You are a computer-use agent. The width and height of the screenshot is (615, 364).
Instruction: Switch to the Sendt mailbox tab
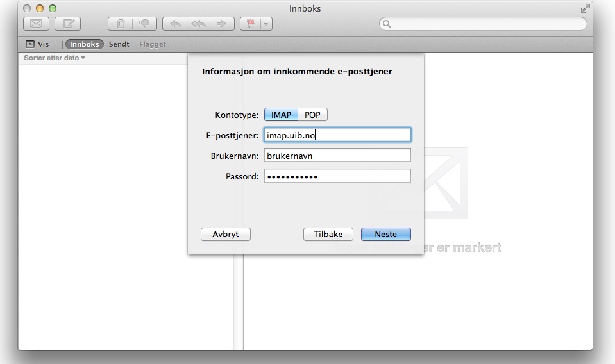(119, 44)
